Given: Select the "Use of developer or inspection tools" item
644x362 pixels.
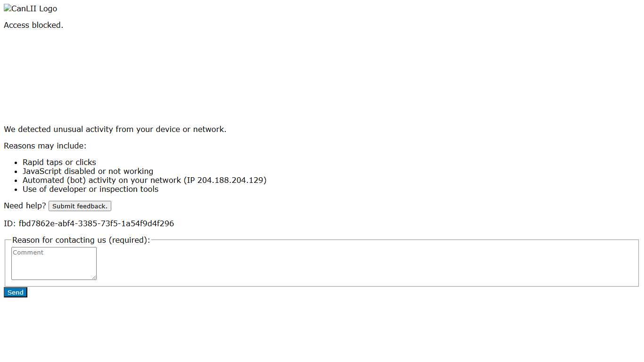Looking at the screenshot, I should point(91,189).
